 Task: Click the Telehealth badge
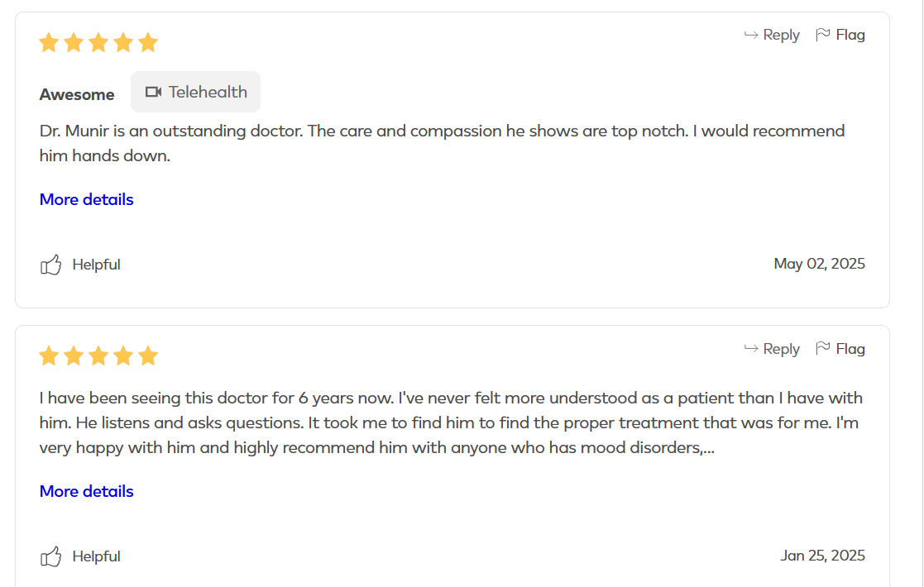pyautogui.click(x=196, y=92)
